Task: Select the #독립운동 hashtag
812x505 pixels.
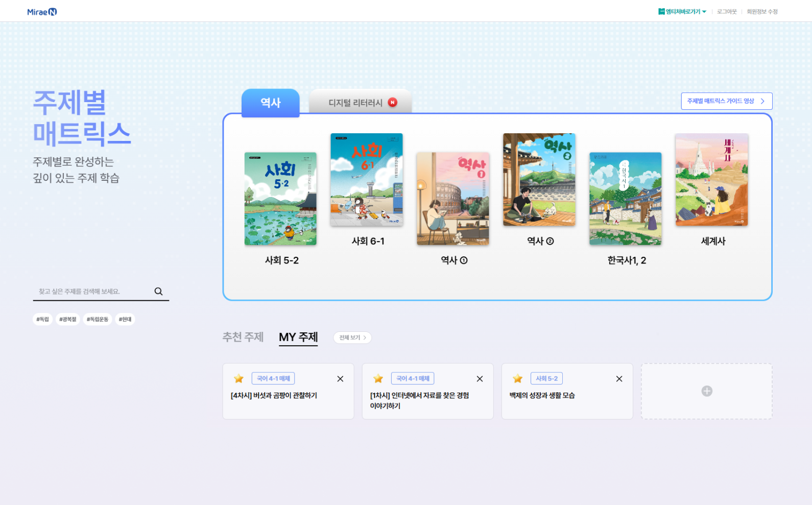Action: tap(98, 319)
